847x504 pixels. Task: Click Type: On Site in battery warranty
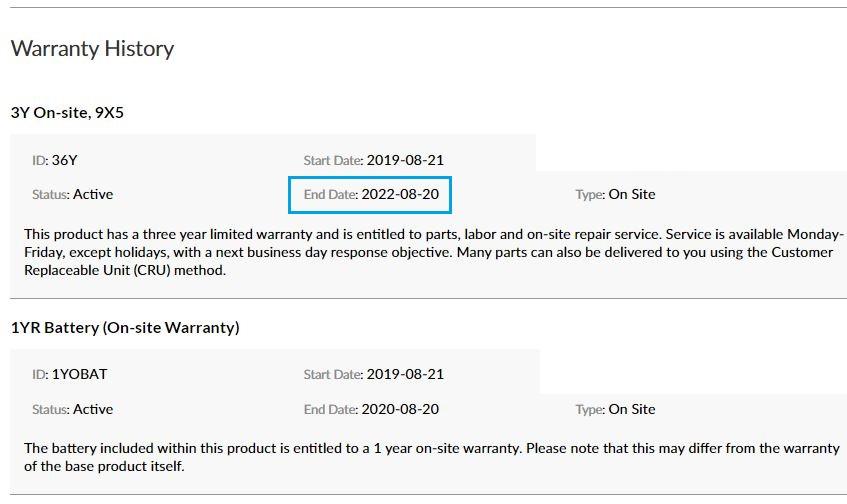pos(615,409)
